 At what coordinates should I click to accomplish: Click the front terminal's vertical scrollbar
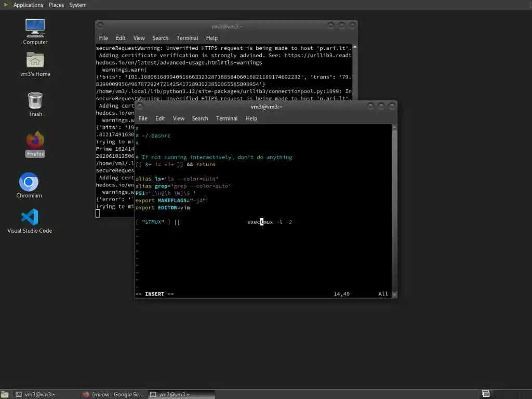(394, 210)
